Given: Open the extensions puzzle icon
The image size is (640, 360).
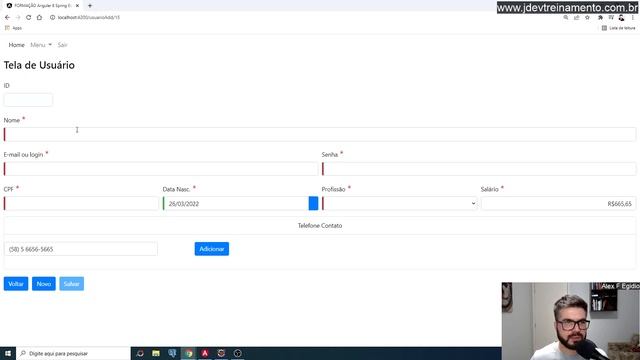Looking at the screenshot, I should 600,18.
